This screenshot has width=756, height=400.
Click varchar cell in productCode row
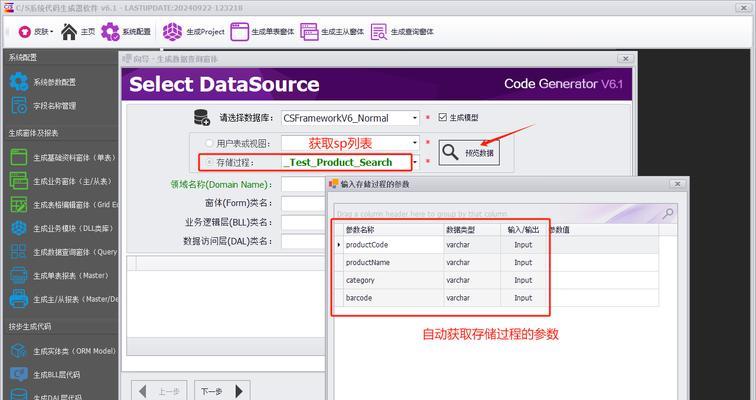pyautogui.click(x=472, y=245)
